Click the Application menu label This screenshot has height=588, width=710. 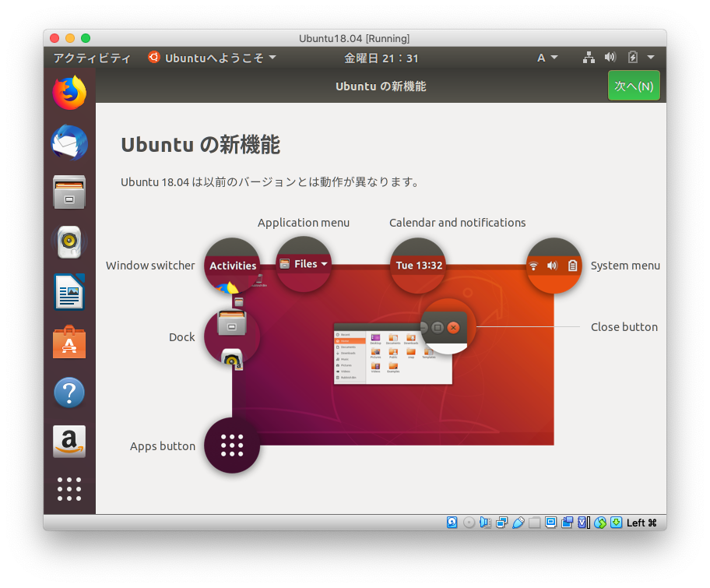click(x=304, y=223)
